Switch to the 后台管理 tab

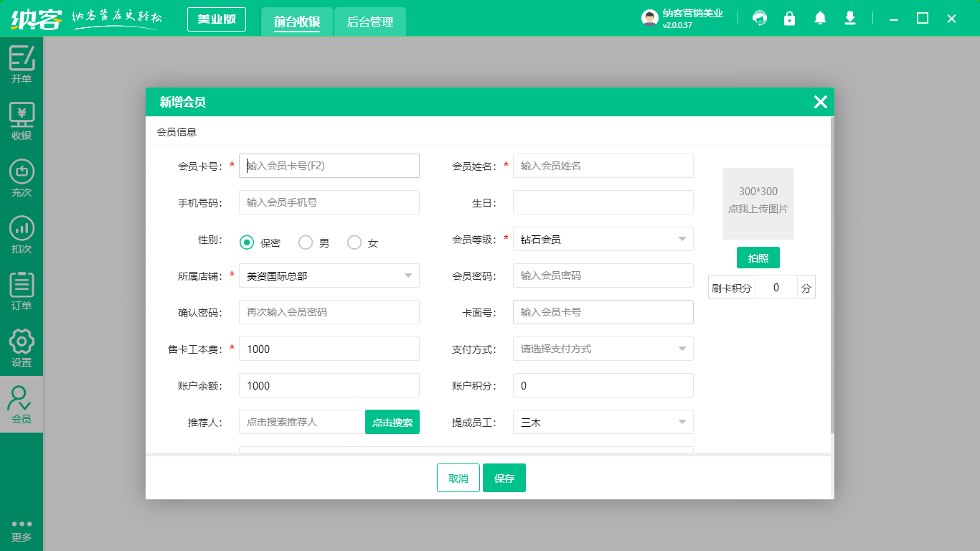tap(369, 22)
